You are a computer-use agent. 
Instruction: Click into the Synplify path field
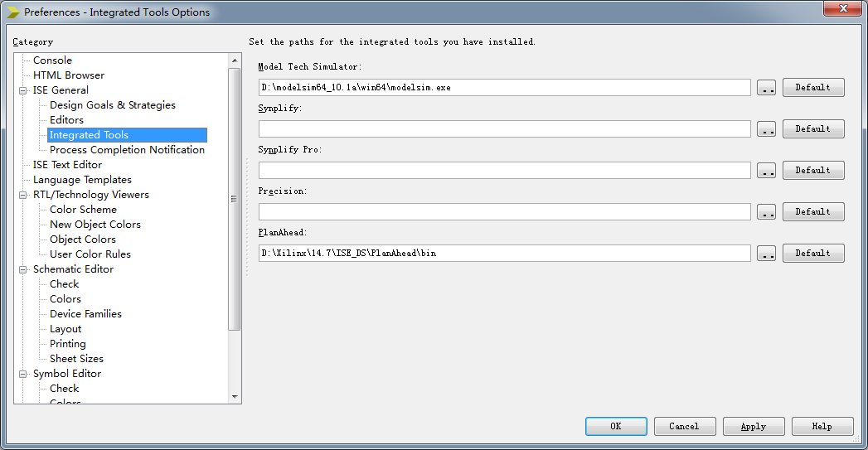tap(504, 129)
